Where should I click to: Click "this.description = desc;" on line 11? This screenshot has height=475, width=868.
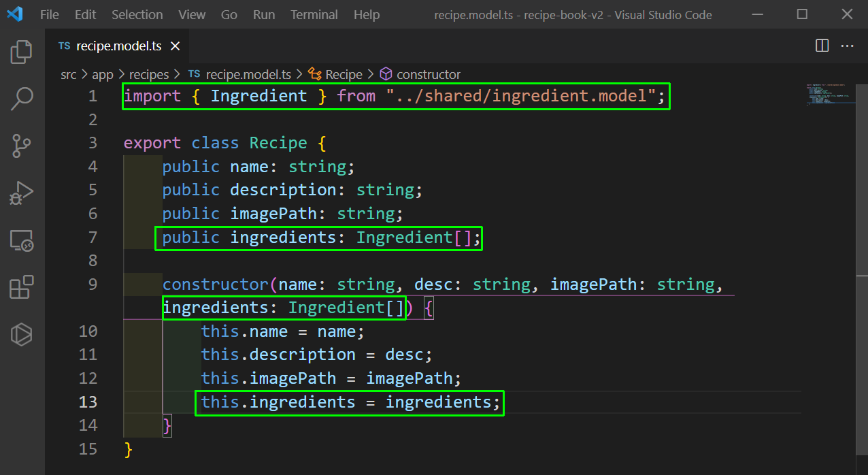317,355
